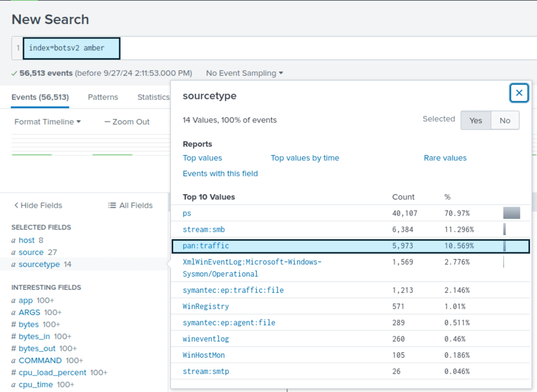Open the bytes_in interesting field
537x392 pixels.
[35, 336]
